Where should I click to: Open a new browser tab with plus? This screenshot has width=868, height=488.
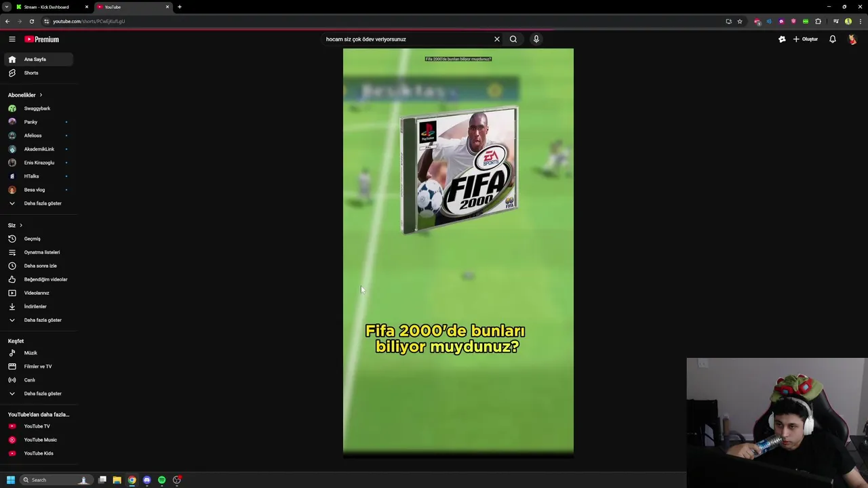pyautogui.click(x=179, y=7)
